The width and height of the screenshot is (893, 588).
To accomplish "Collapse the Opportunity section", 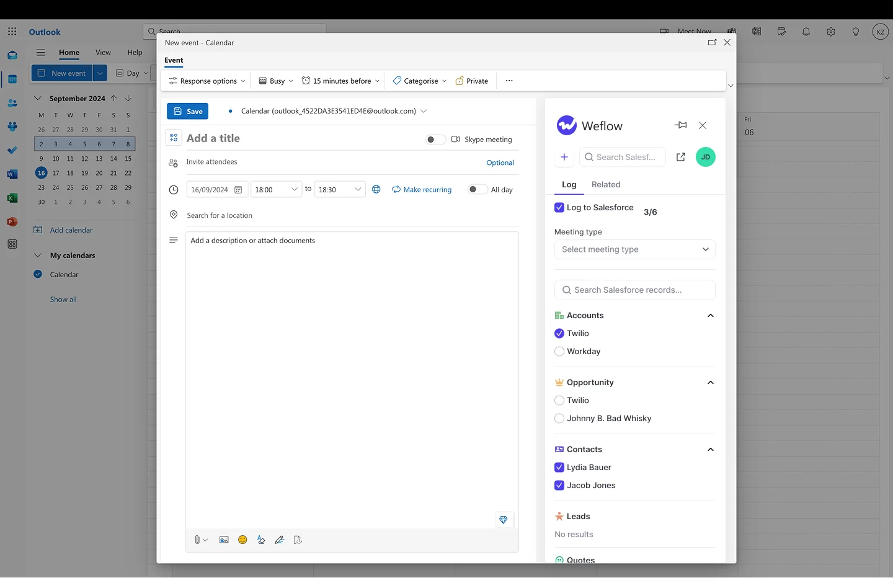I will coord(711,382).
